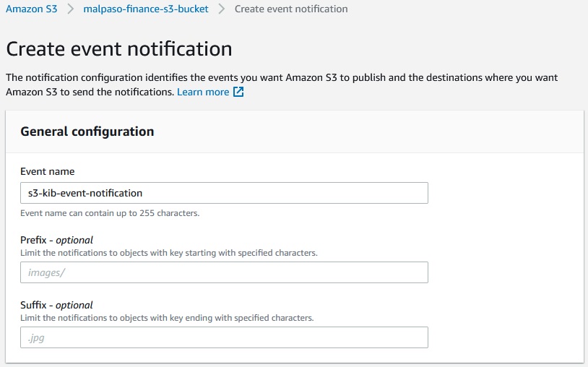Viewport: 588px width, 367px height.
Task: Click the 255 characters hint under Event name
Action: [110, 213]
